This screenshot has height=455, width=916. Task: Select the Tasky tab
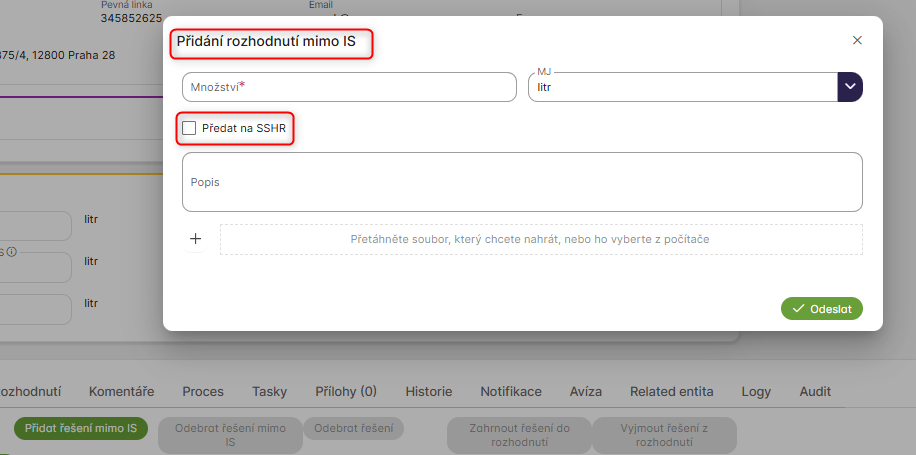(x=269, y=392)
